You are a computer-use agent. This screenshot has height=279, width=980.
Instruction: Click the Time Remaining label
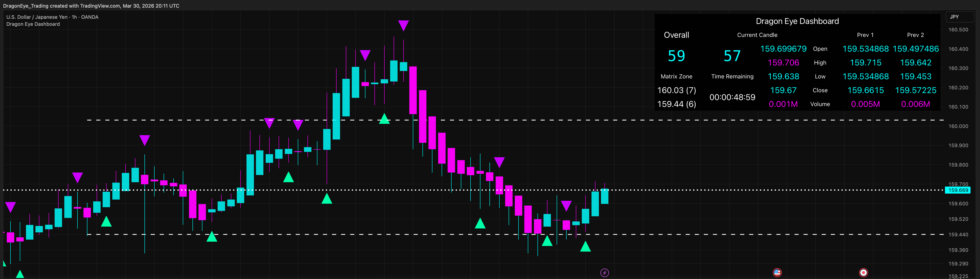point(732,77)
